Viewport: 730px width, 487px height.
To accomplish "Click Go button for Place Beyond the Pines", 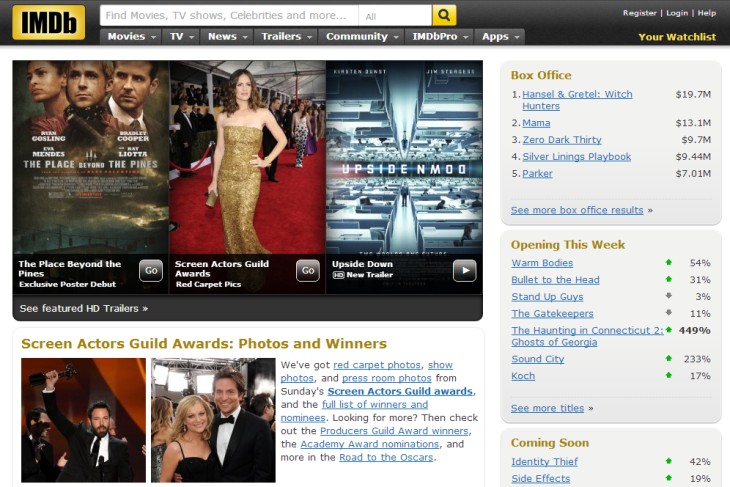I will [150, 270].
